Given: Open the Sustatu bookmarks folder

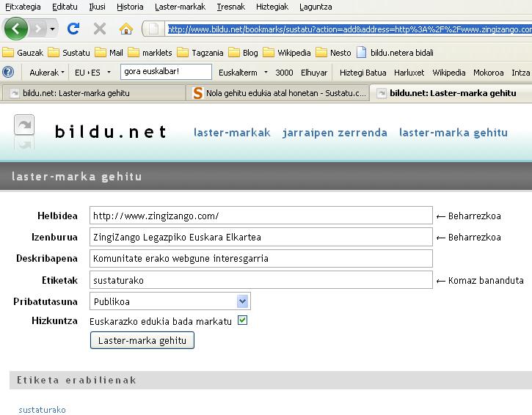Looking at the screenshot, I should pos(69,53).
